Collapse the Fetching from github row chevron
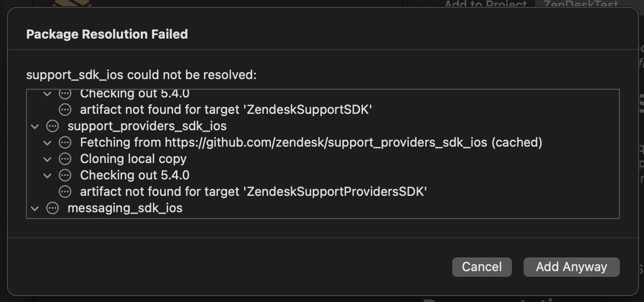 click(47, 143)
